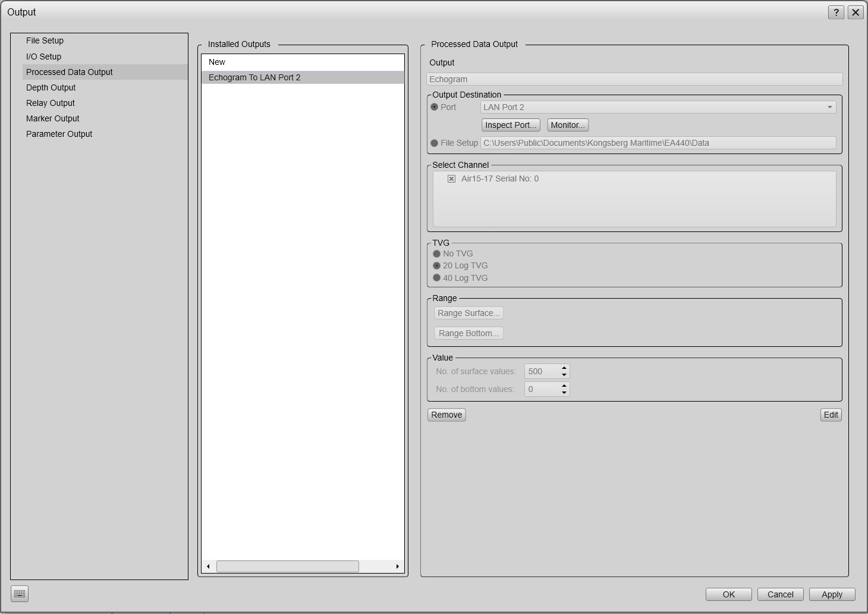Choose 40 Log TVG option
The height and width of the screenshot is (614, 868).
point(437,278)
